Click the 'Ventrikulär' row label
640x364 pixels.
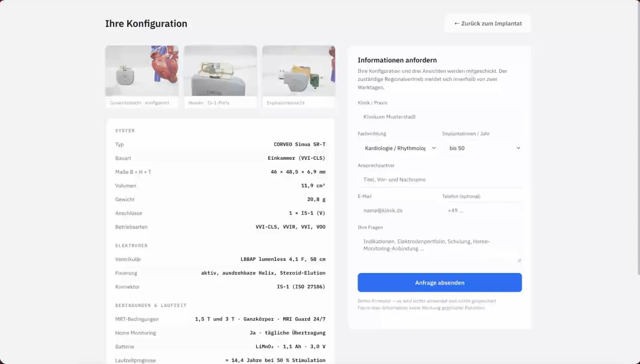coord(128,259)
